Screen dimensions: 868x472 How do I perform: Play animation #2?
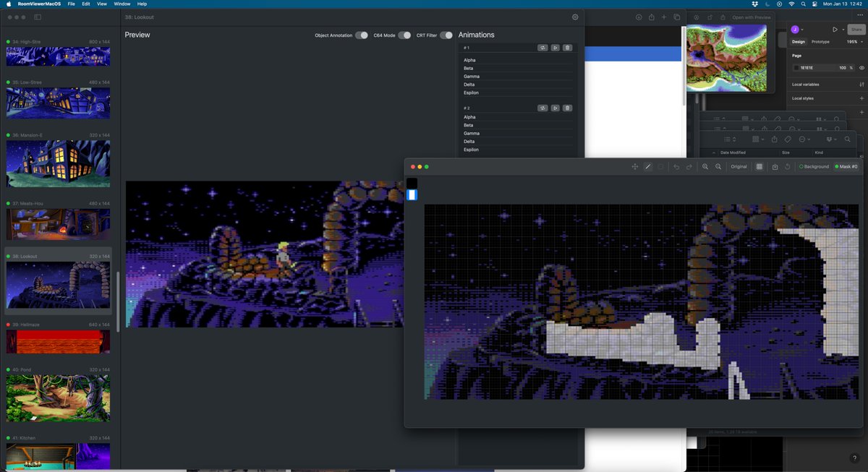555,108
